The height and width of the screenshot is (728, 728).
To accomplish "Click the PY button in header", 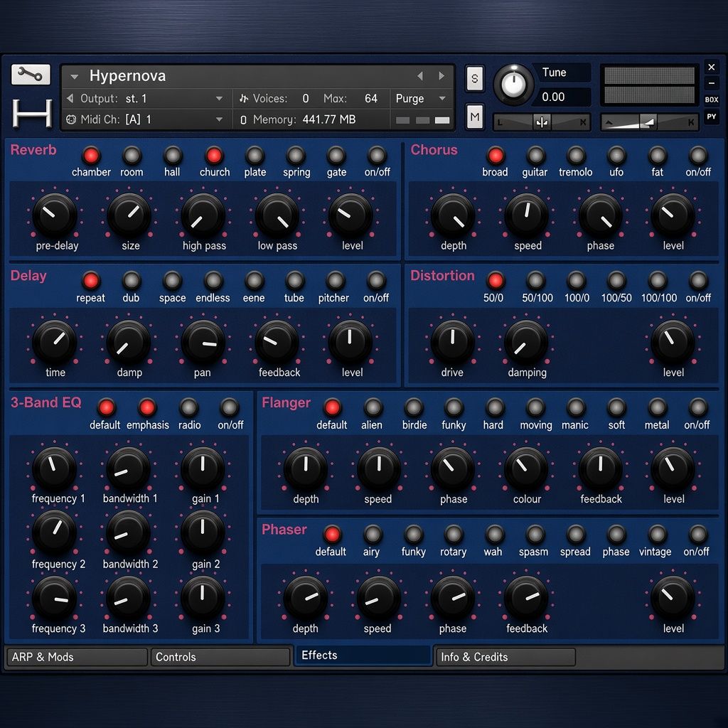I will coord(711,117).
